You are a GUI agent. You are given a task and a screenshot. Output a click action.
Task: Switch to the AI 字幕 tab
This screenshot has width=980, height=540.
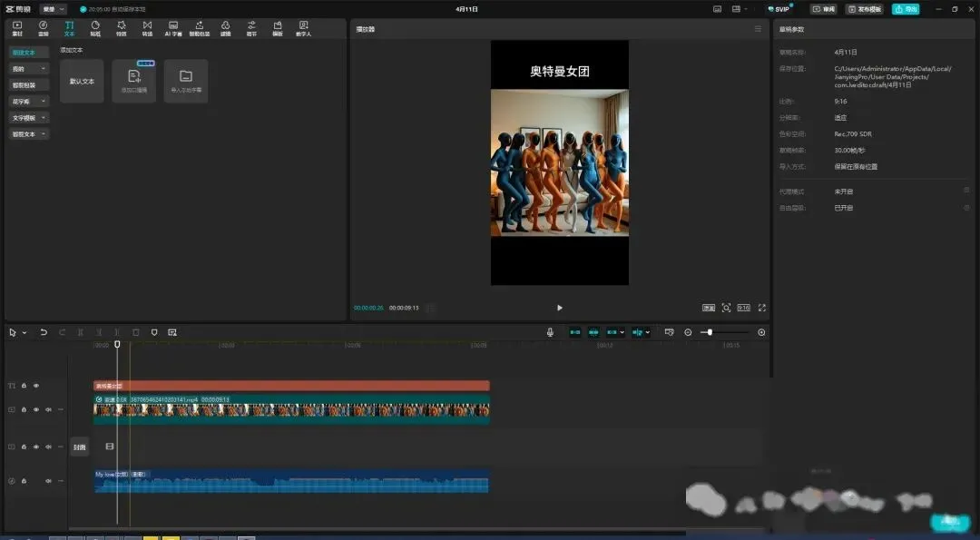coord(173,28)
